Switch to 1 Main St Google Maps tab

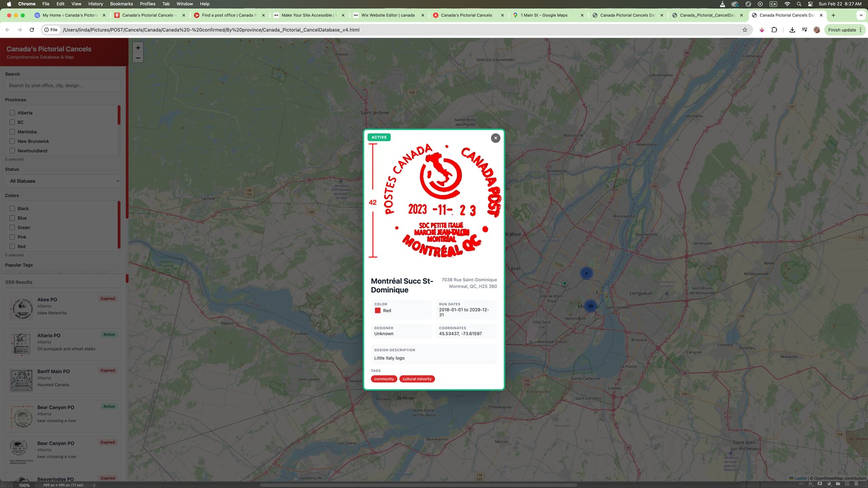[543, 15]
